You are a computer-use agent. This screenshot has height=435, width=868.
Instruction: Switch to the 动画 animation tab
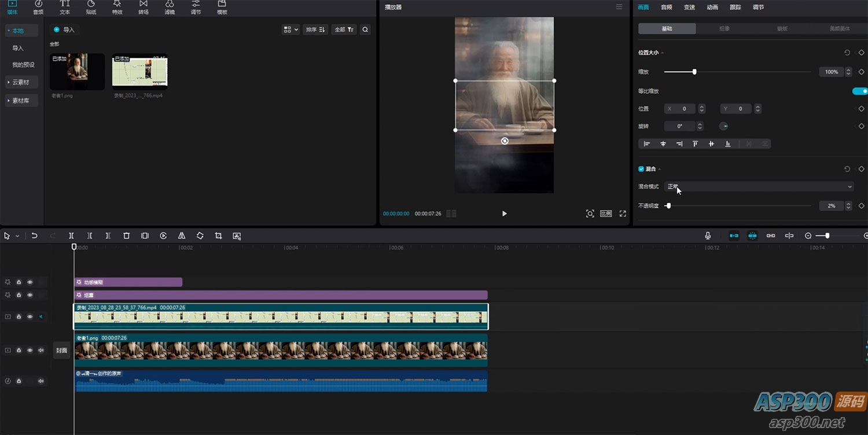(712, 8)
